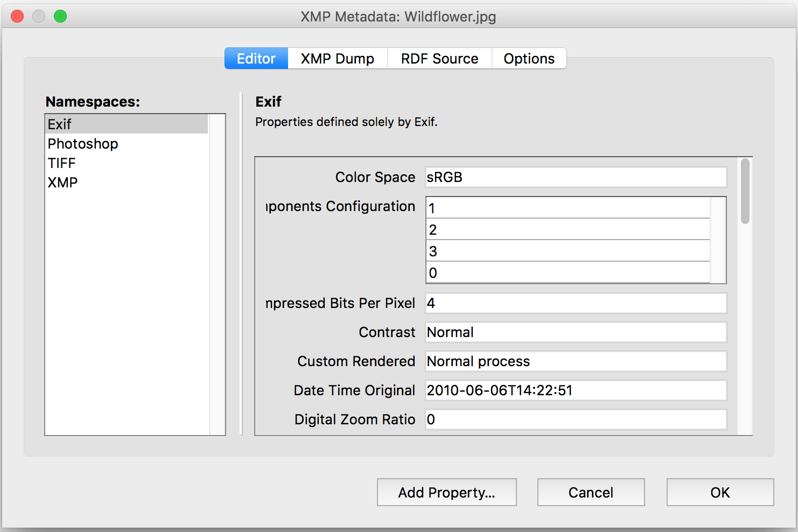Screen dimensions: 798x532
Task: Go to the Options tab
Action: pyautogui.click(x=529, y=58)
